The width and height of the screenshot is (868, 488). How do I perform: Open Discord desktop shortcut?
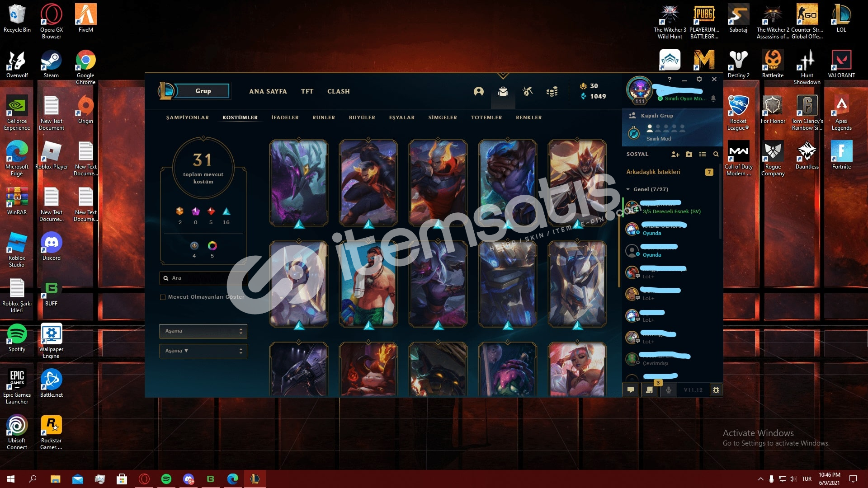point(51,246)
